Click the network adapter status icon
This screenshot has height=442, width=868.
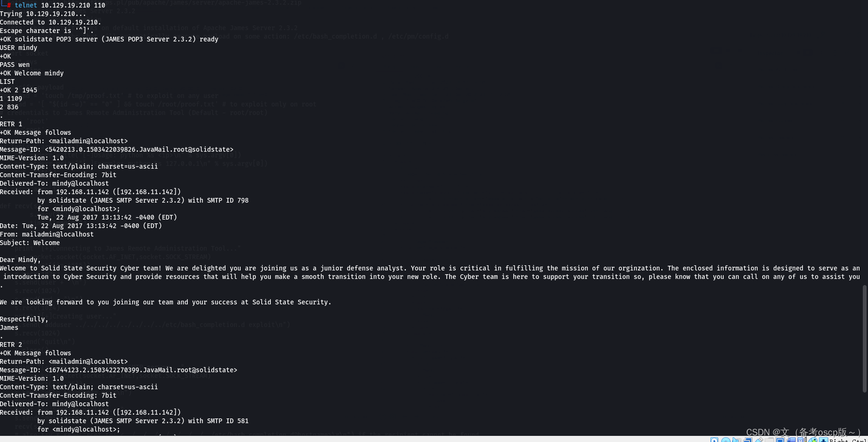point(748,440)
